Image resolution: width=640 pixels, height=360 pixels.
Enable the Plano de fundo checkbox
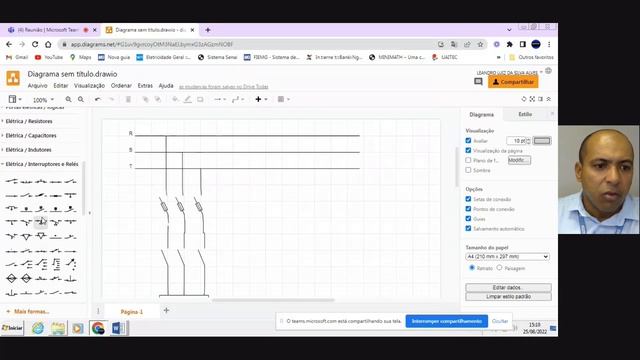(x=468, y=160)
